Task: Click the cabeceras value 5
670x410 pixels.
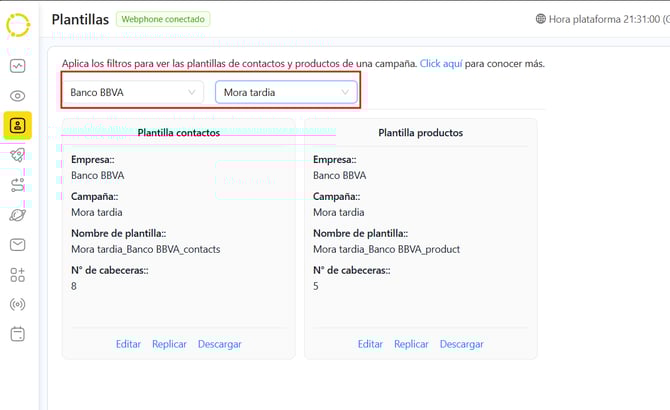Action: click(316, 286)
